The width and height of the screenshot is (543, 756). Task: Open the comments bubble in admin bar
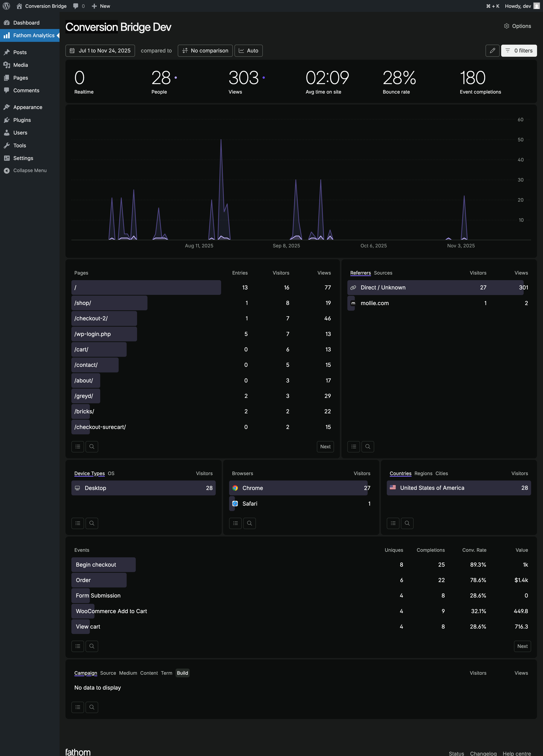click(79, 6)
